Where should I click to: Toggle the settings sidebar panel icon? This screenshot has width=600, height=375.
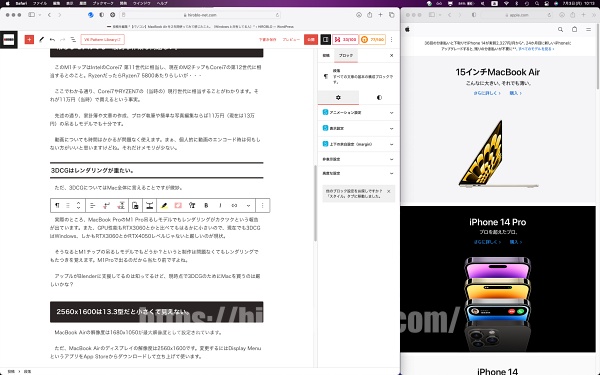(x=326, y=39)
